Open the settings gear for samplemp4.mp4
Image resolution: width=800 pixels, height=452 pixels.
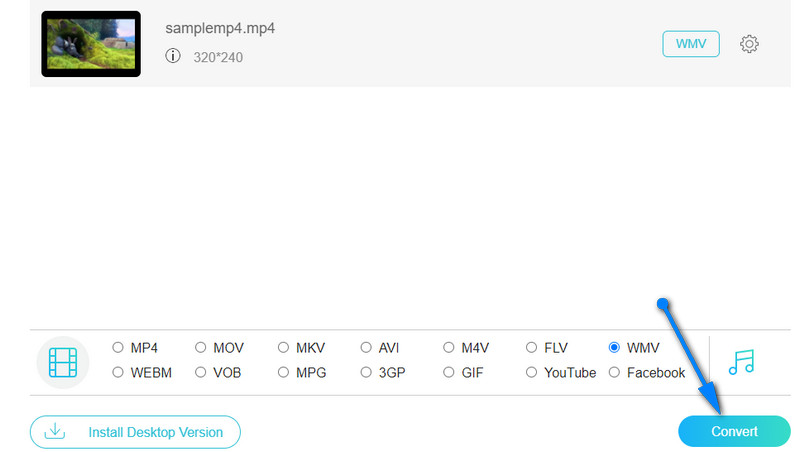click(x=749, y=44)
